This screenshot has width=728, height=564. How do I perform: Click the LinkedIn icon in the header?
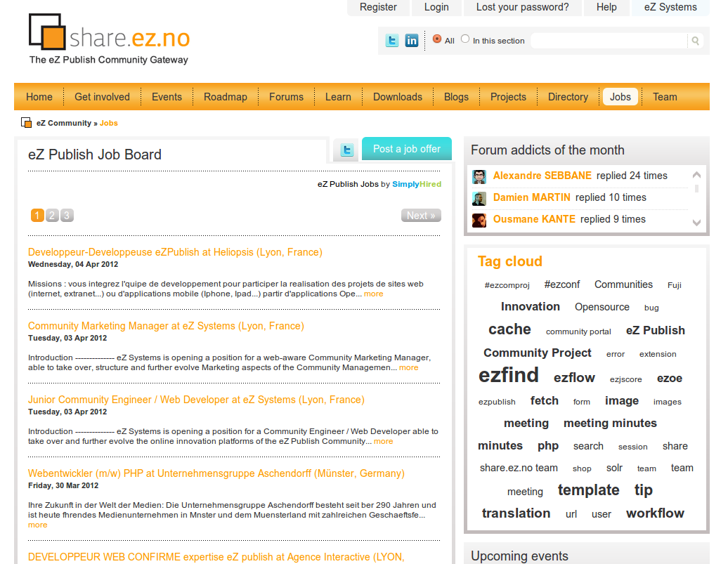click(x=412, y=41)
